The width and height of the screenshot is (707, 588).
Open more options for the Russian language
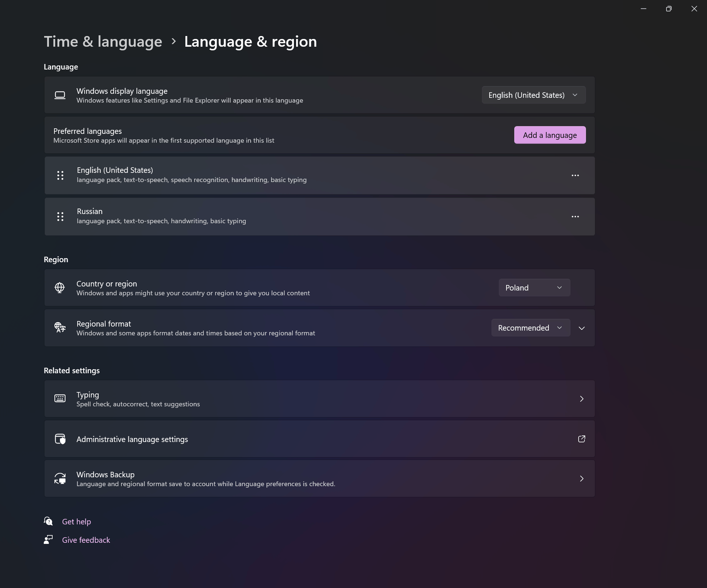point(575,217)
